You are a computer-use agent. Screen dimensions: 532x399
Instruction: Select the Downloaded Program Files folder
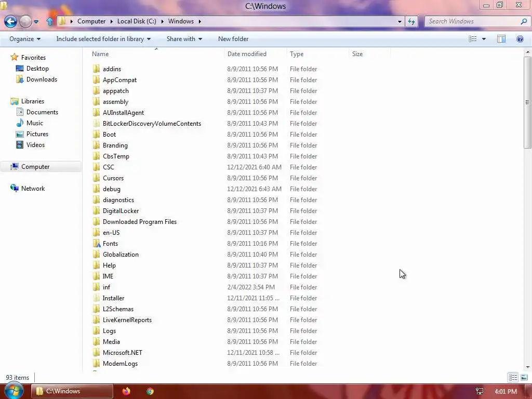pyautogui.click(x=139, y=221)
